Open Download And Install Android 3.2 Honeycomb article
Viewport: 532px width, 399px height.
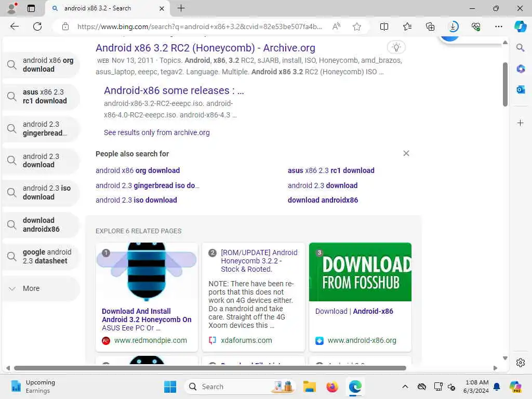point(147,320)
